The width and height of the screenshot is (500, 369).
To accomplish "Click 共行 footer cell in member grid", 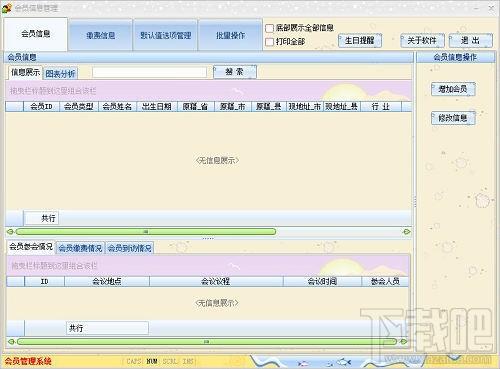I will click(x=41, y=218).
